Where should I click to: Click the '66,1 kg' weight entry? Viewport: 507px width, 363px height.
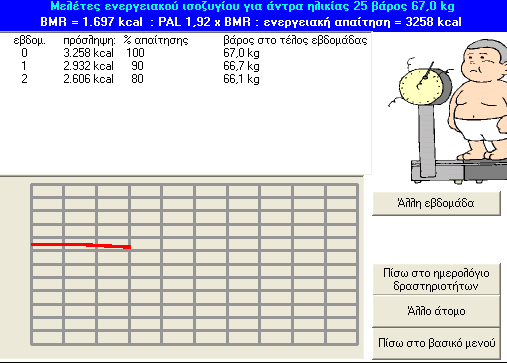tap(241, 79)
